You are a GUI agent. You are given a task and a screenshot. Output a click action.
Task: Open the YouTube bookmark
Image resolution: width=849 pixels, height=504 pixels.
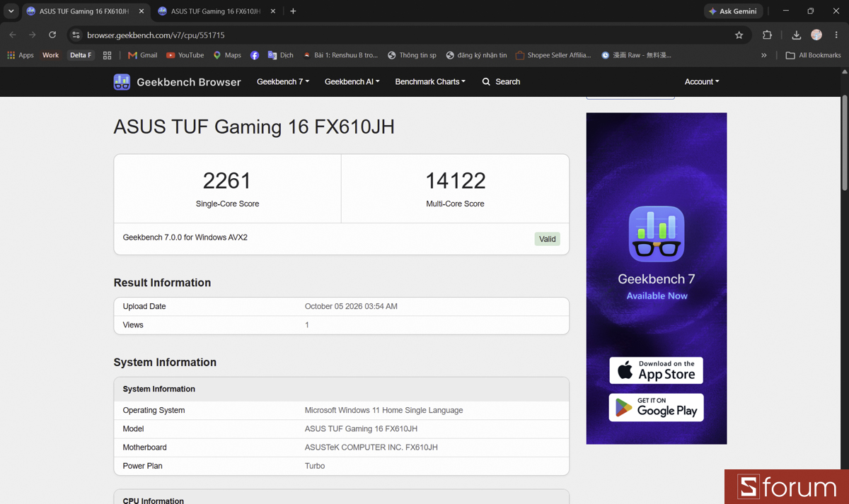185,55
